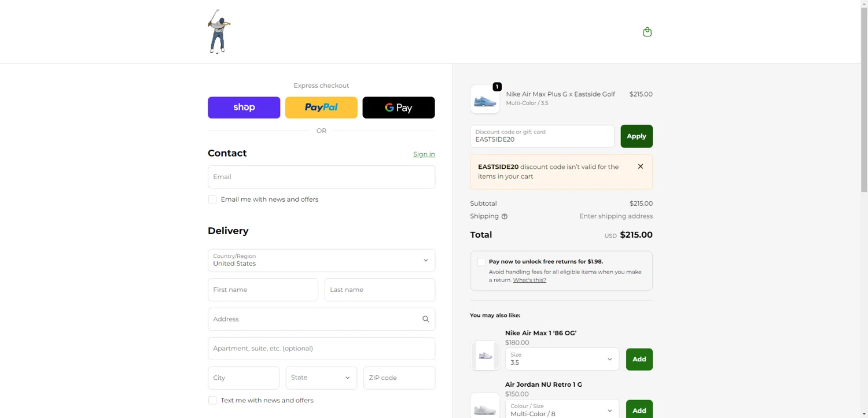Image resolution: width=868 pixels, height=418 pixels.
Task: Open Colour / Size dropdown for Air Jordan
Action: pos(562,410)
